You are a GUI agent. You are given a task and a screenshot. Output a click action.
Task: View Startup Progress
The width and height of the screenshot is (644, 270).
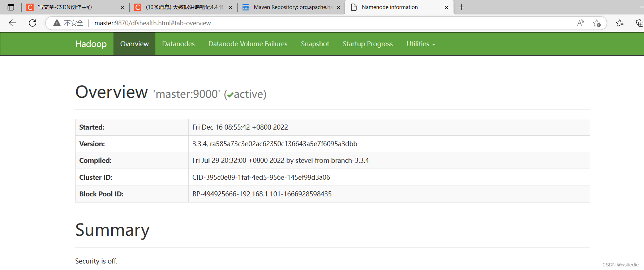(368, 44)
